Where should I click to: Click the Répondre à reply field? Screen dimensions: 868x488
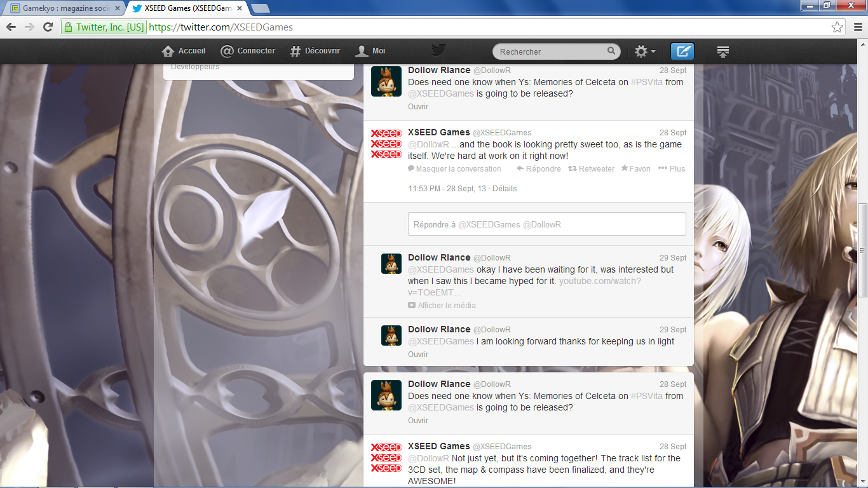[x=546, y=224]
